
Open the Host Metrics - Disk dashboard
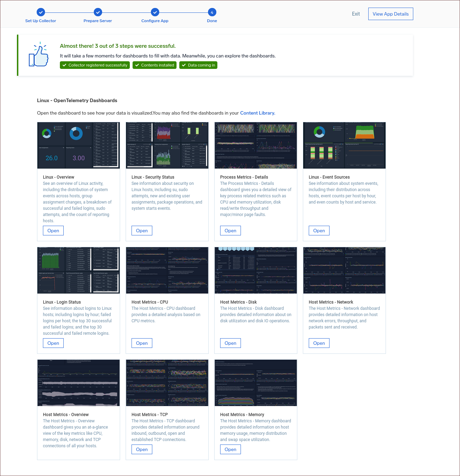(231, 343)
